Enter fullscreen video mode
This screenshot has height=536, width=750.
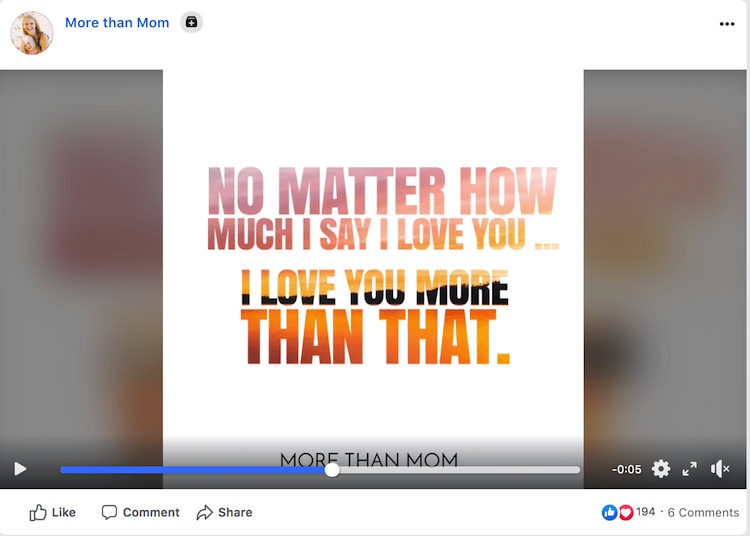tap(689, 469)
